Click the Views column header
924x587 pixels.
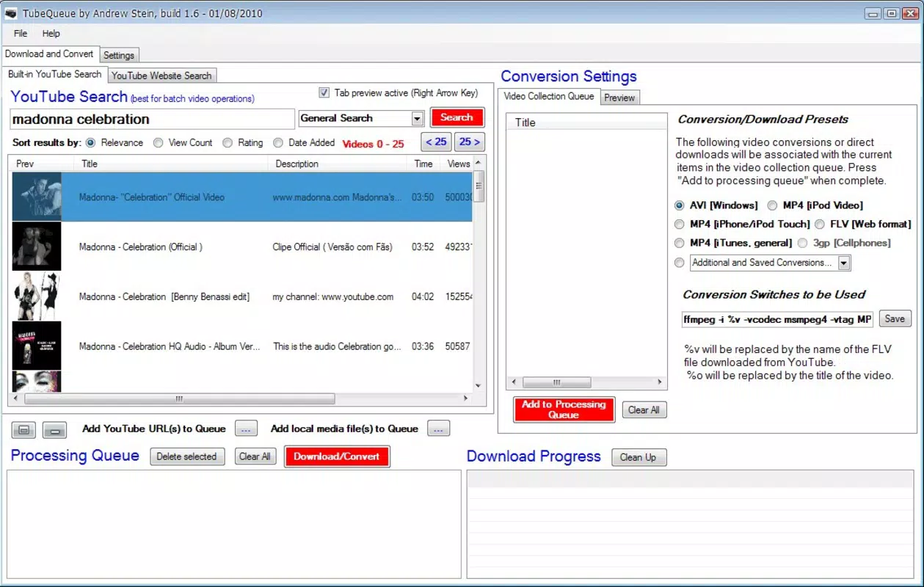tap(458, 164)
